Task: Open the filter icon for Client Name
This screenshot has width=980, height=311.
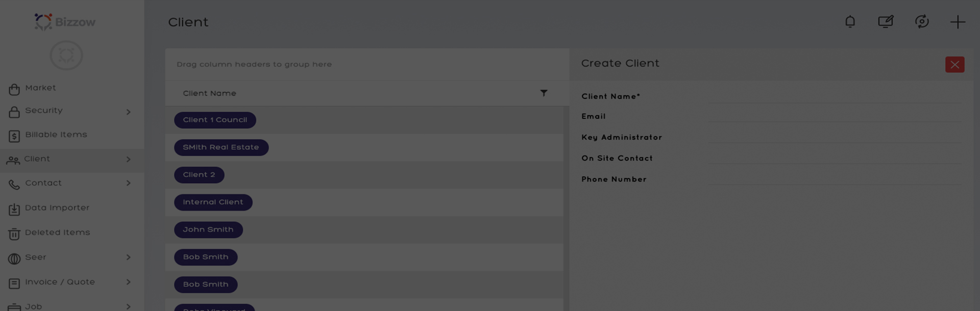Action: click(x=544, y=93)
